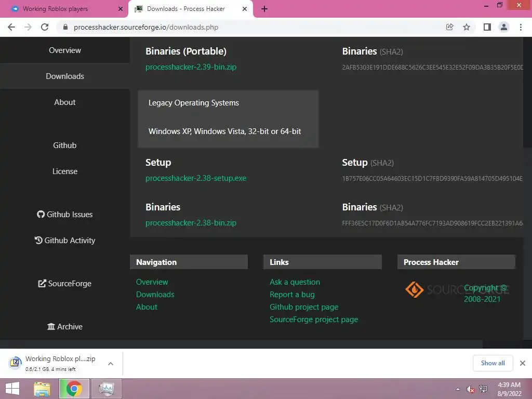This screenshot has width=532, height=399.
Task: Click the portable Binaries SHA2 hash text
Action: coord(433,67)
